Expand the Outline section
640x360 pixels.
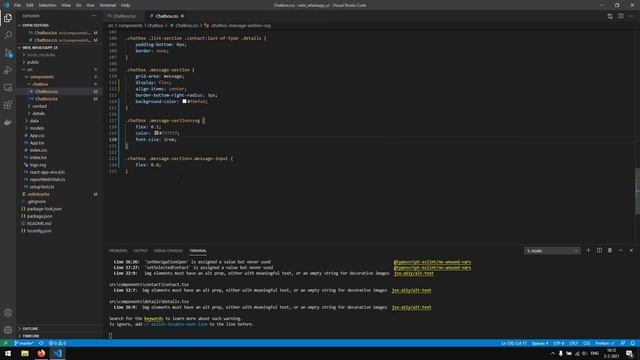pos(30,329)
